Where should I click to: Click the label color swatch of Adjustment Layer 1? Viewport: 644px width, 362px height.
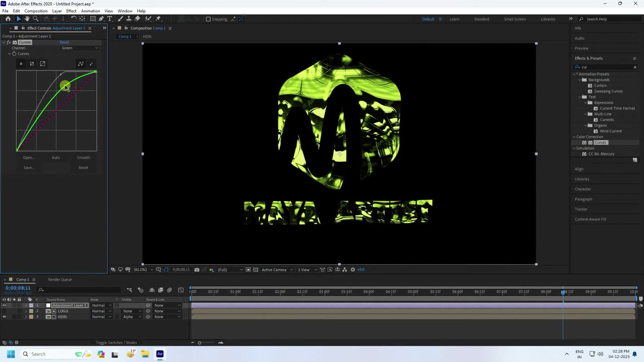coord(31,306)
